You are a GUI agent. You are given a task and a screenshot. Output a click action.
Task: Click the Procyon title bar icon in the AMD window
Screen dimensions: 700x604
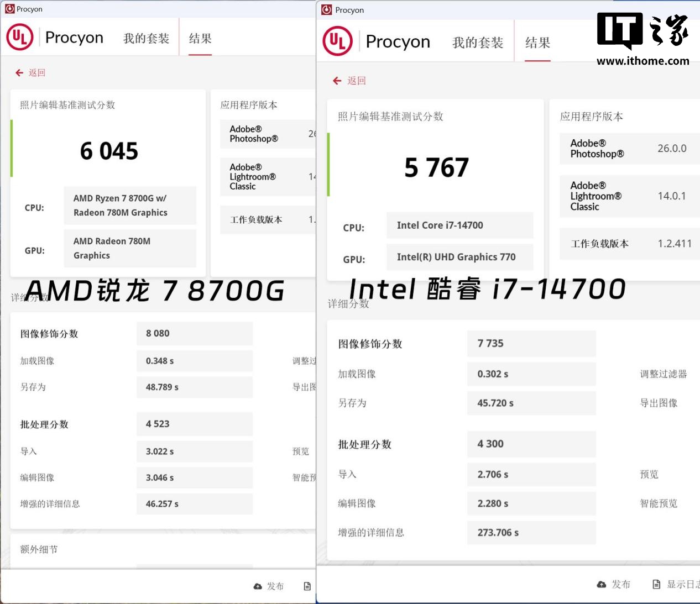(x=9, y=9)
